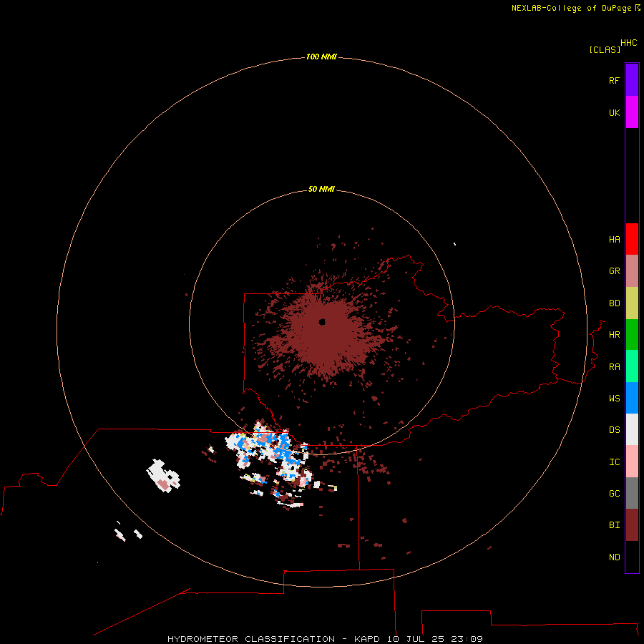Click the UK magenta legend swatch
The height and width of the screenshot is (644, 644).
point(632,112)
